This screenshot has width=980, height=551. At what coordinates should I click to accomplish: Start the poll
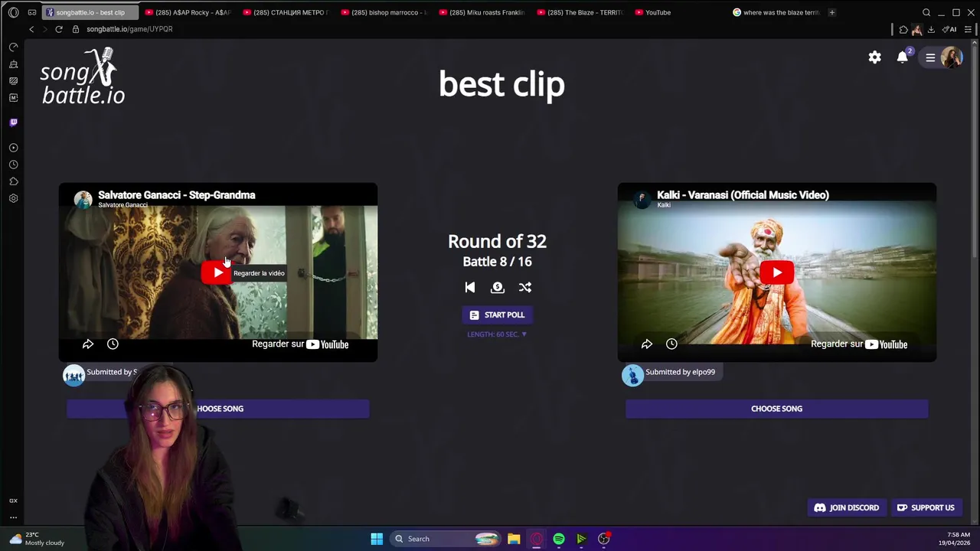click(x=497, y=315)
